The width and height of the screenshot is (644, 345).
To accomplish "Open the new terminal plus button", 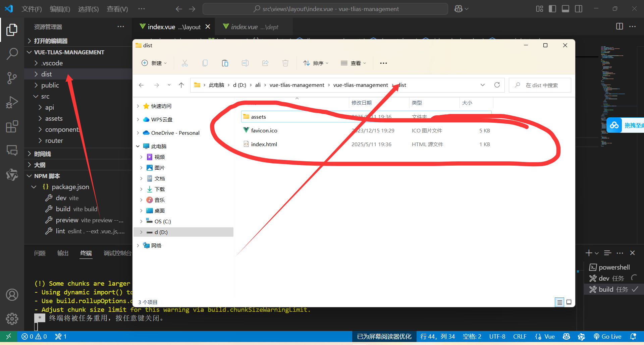I will click(x=589, y=253).
